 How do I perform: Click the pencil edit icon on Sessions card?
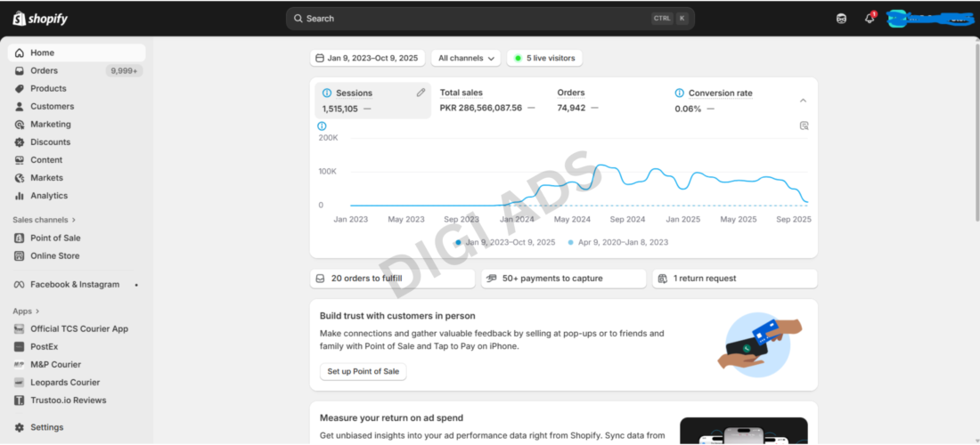[421, 93]
